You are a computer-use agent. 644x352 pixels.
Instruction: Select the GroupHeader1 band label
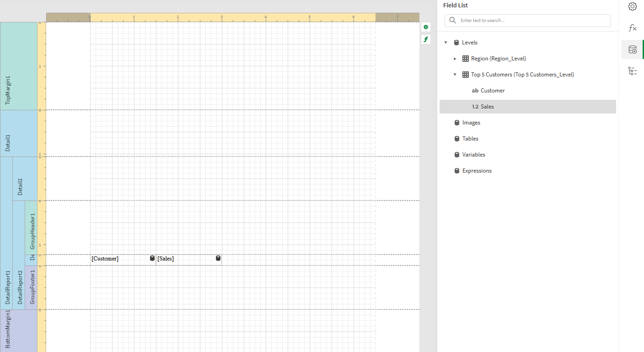click(32, 227)
